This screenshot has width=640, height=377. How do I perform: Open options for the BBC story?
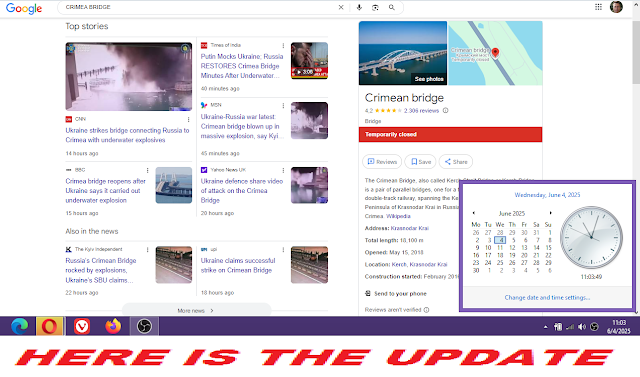tap(147, 170)
